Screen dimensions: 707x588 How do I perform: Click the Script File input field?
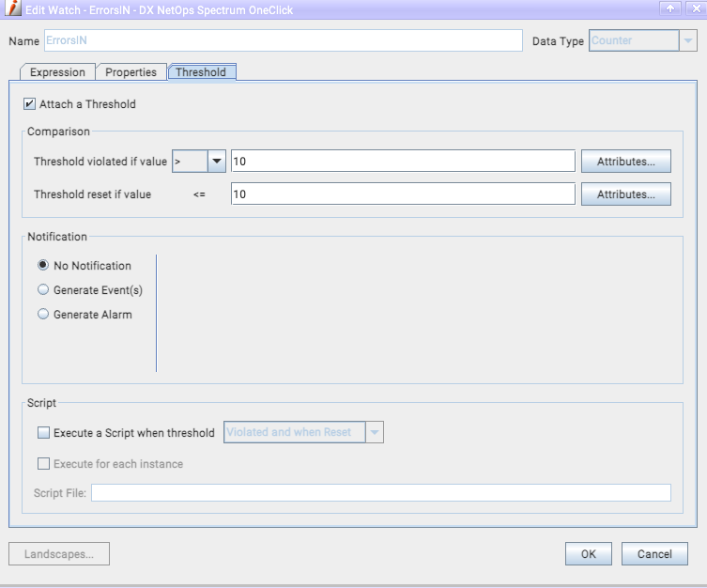381,493
